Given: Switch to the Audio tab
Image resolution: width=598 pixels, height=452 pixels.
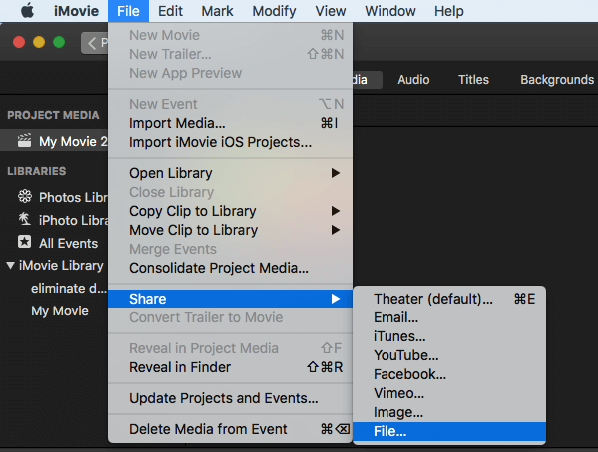Looking at the screenshot, I should tap(413, 80).
